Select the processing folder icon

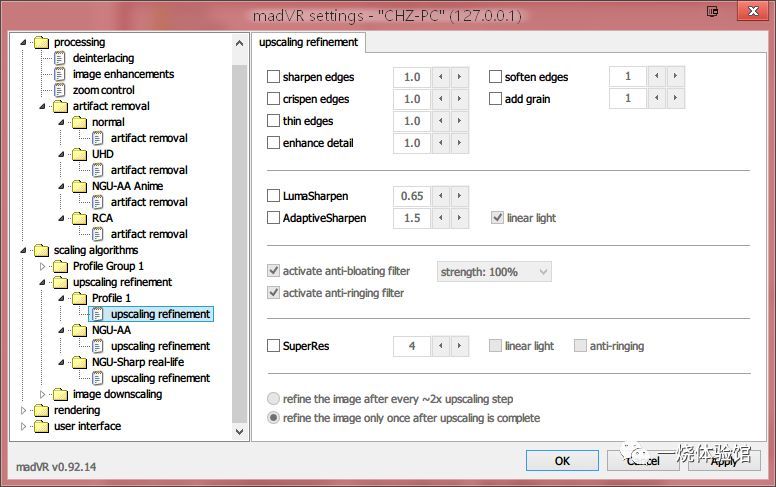point(42,43)
